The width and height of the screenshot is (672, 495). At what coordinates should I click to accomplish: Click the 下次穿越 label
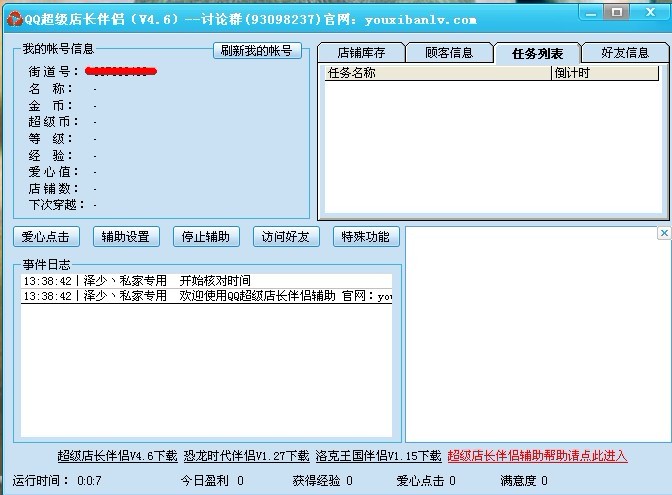point(57,205)
